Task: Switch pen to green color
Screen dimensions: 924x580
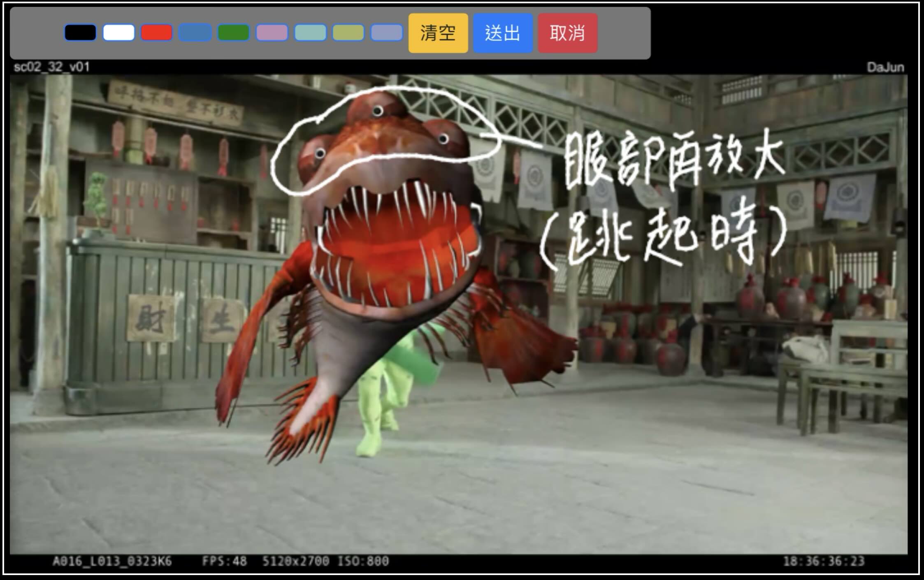Action: tap(233, 32)
